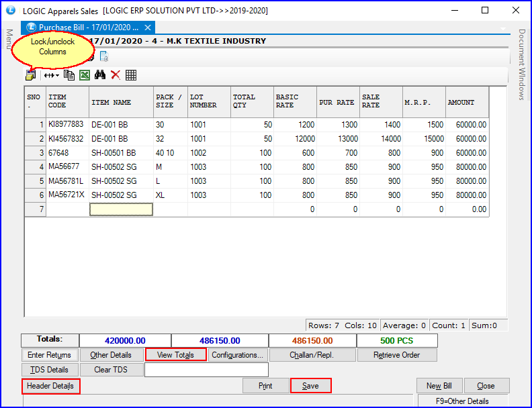Click the PUR RATE column header
Viewport: 532px width, 408px height.
[339, 102]
